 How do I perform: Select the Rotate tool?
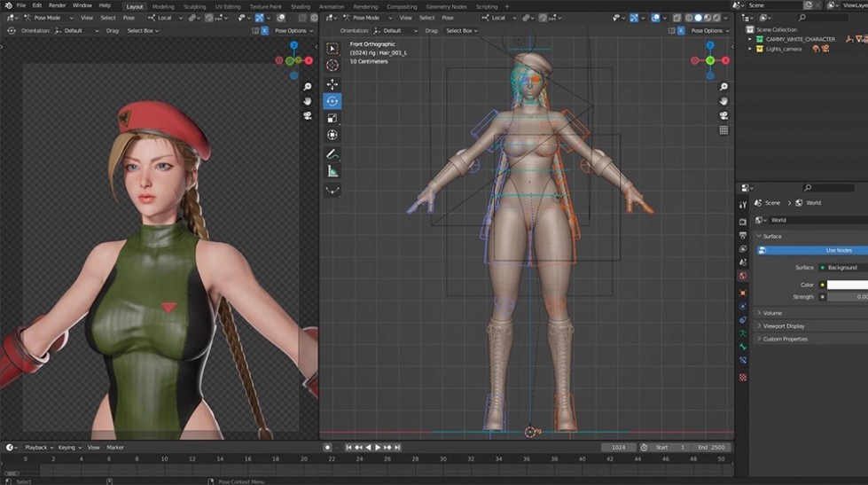point(332,101)
